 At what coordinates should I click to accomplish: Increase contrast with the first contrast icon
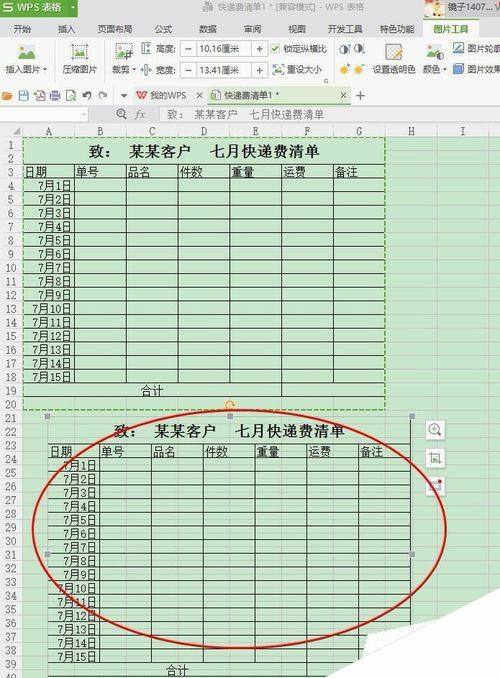pyautogui.click(x=344, y=49)
